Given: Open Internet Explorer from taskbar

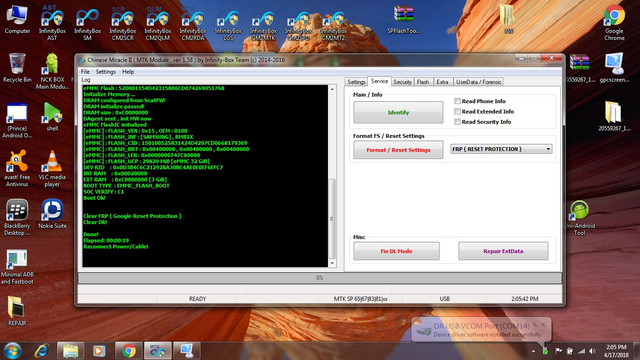Looking at the screenshot, I should pyautogui.click(x=42, y=351).
